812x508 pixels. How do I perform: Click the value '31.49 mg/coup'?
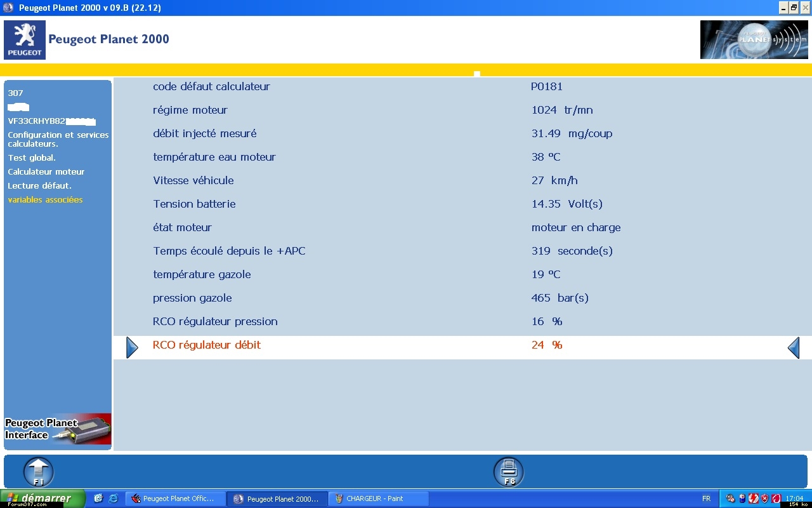572,133
